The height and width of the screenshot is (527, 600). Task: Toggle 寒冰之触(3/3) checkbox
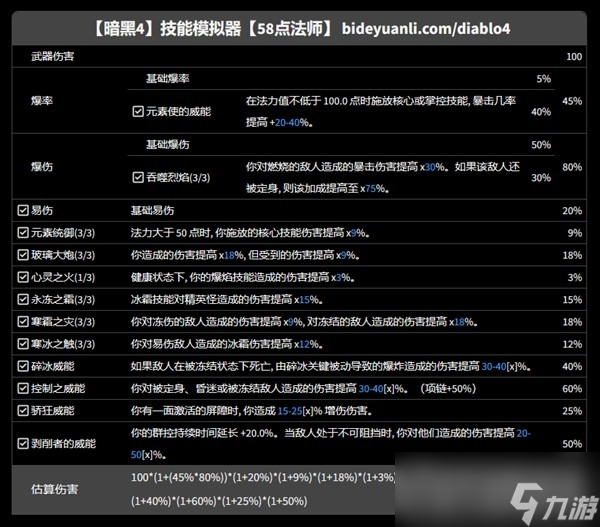[x=23, y=343]
